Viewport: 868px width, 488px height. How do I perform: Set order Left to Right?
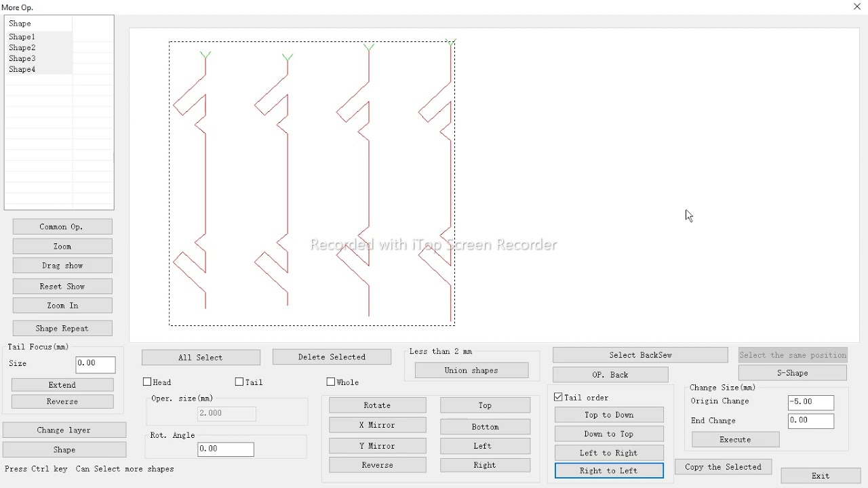tap(609, 453)
